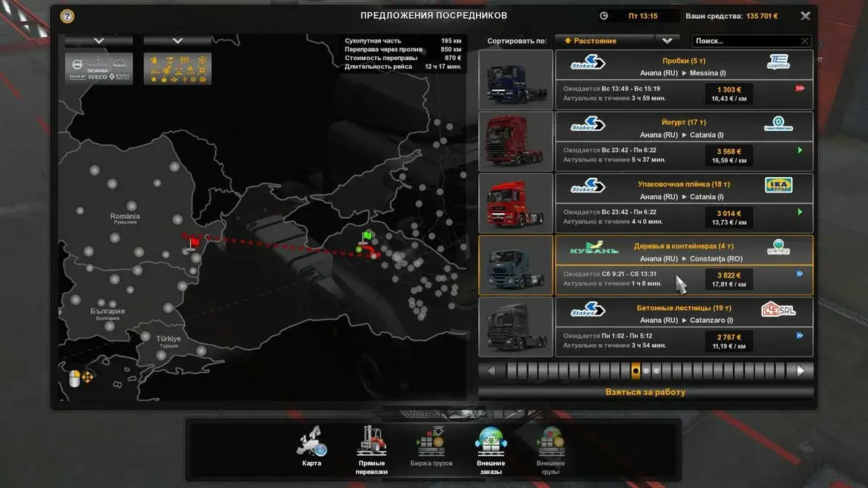This screenshot has height=488, width=868.
Task: Toggle the truck brands filter panel
Action: 99,69
